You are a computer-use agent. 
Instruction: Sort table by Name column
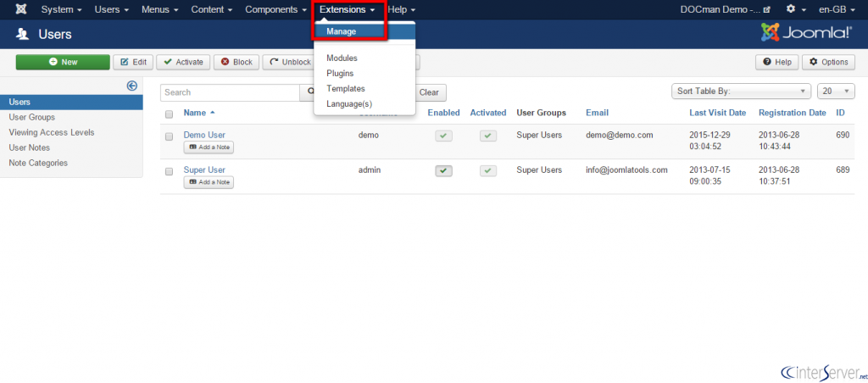coord(198,113)
